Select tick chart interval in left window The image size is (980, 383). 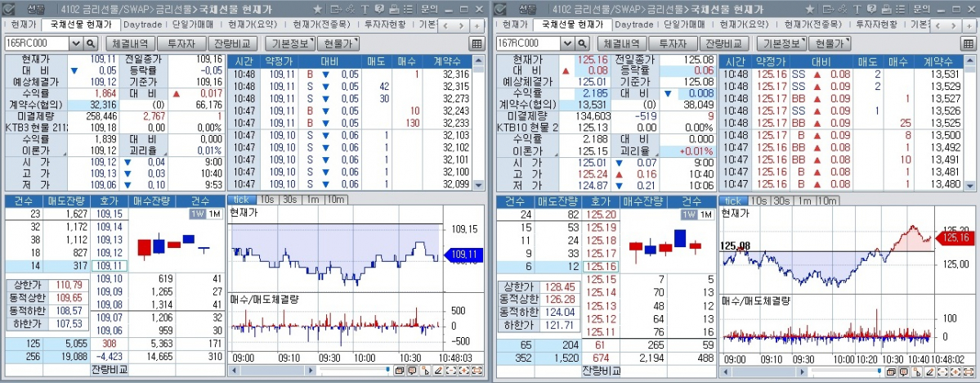241,201
